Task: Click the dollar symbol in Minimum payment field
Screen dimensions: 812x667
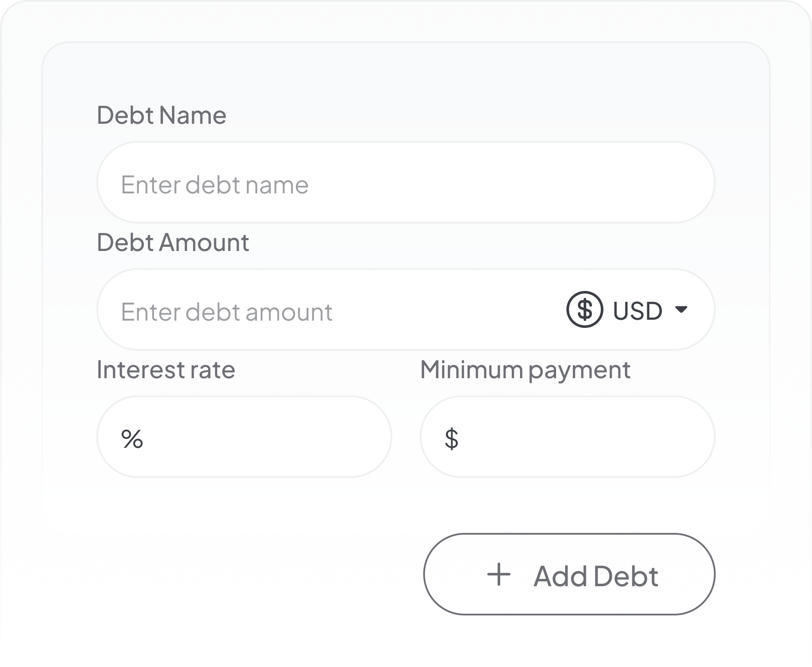Action: tap(451, 438)
